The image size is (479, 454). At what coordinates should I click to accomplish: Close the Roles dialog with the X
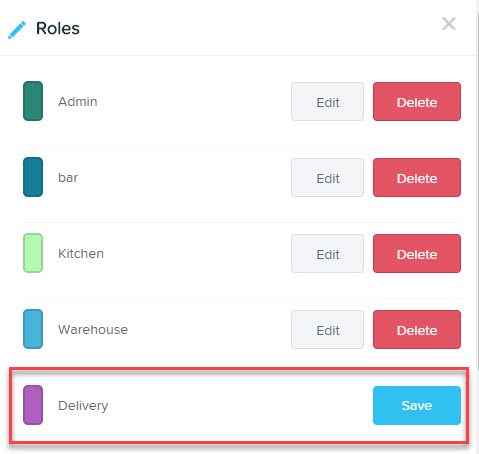pyautogui.click(x=449, y=24)
